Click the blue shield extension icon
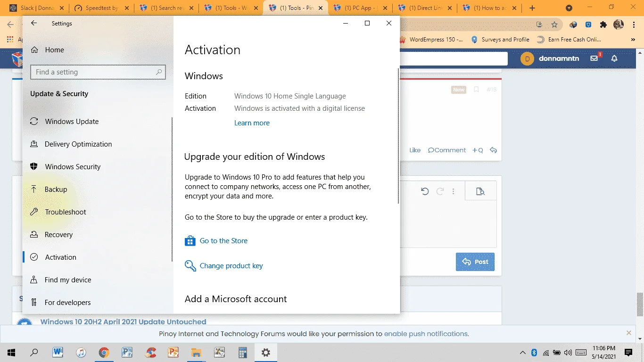This screenshot has height=362, width=644. pos(588,25)
